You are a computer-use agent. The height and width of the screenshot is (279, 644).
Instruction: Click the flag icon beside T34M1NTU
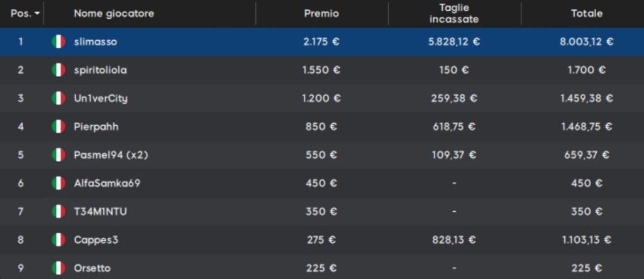pos(58,212)
